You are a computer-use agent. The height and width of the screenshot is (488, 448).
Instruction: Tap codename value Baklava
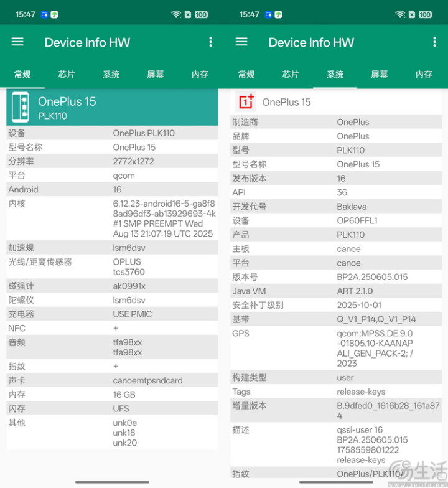point(352,207)
